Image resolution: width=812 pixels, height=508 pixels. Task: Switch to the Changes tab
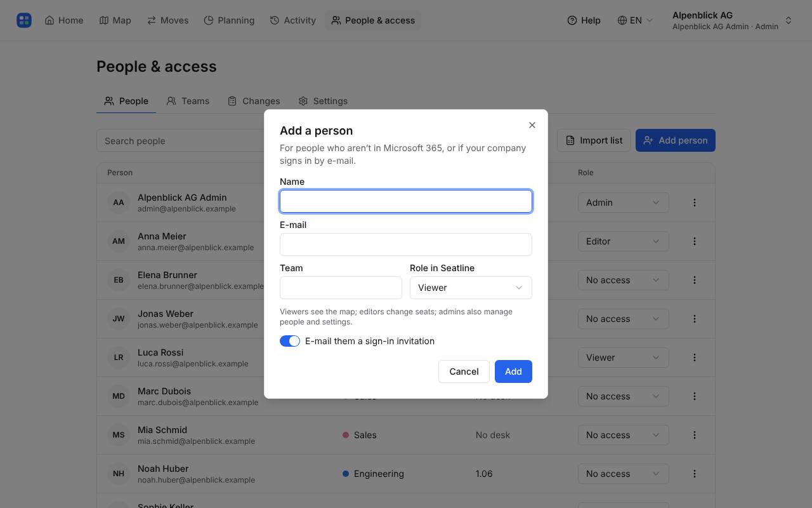pyautogui.click(x=254, y=101)
